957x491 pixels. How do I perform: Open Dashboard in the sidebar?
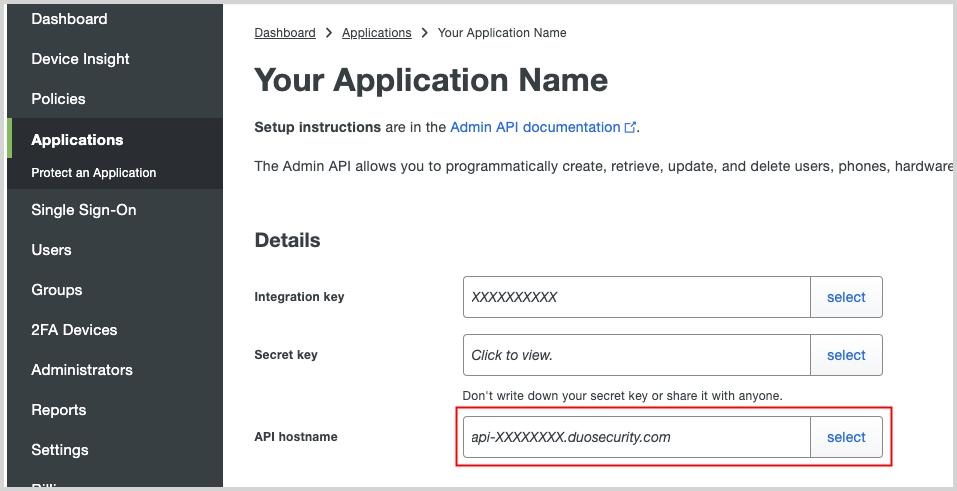pyautogui.click(x=69, y=19)
